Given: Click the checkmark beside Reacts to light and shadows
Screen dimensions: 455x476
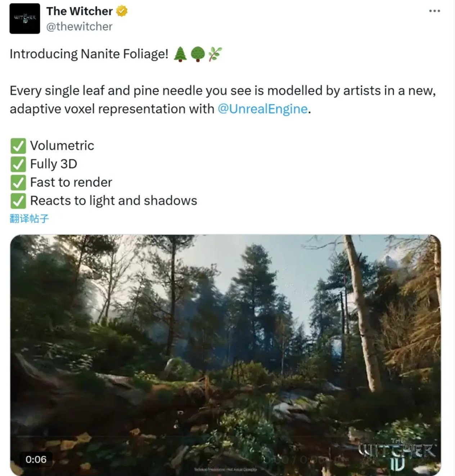Looking at the screenshot, I should tap(18, 201).
